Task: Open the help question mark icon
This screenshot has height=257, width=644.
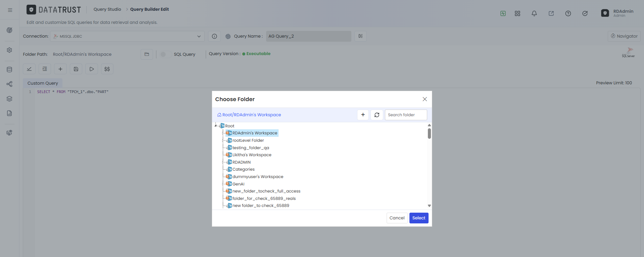Action: coord(568,13)
